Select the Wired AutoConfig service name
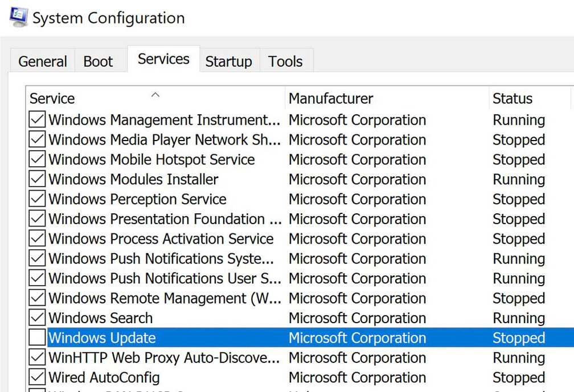The height and width of the screenshot is (392, 574). click(x=104, y=377)
